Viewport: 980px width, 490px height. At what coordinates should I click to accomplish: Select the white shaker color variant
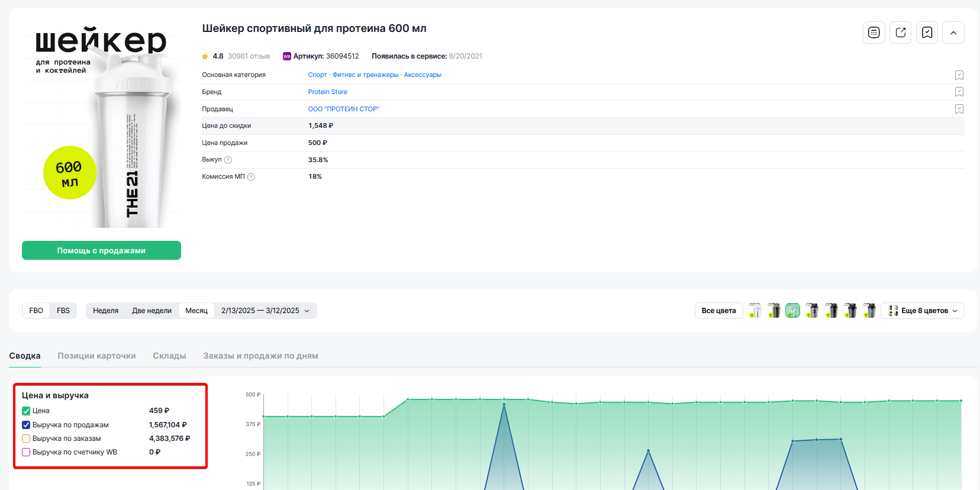[755, 311]
